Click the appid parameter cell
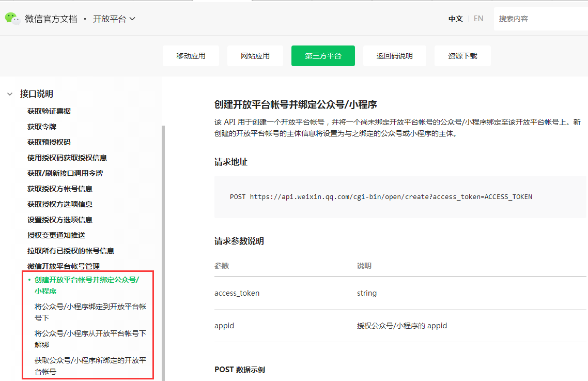Image resolution: width=588 pixels, height=381 pixels. pyautogui.click(x=224, y=326)
